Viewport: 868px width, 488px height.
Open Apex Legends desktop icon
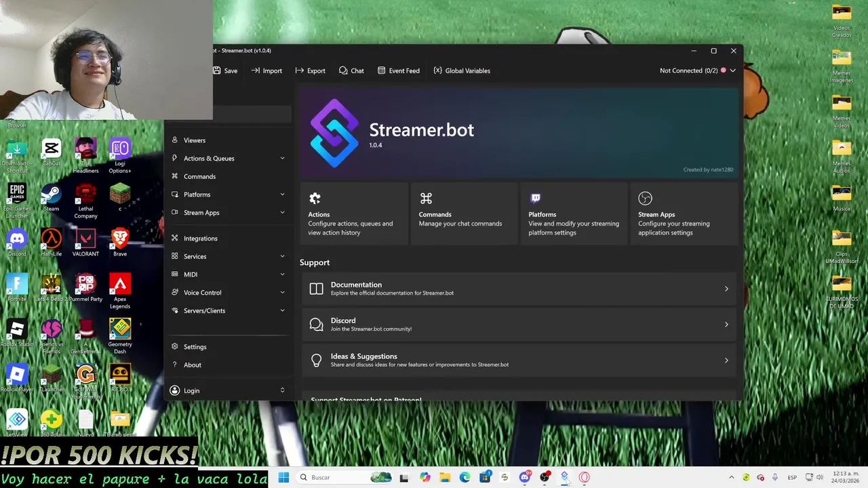(x=120, y=291)
